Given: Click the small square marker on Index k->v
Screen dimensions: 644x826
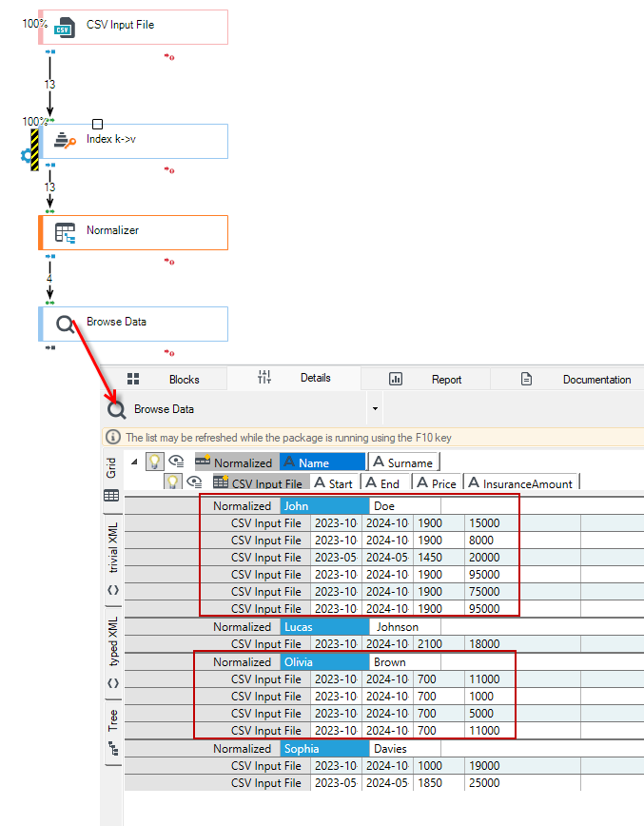Looking at the screenshot, I should 97,125.
